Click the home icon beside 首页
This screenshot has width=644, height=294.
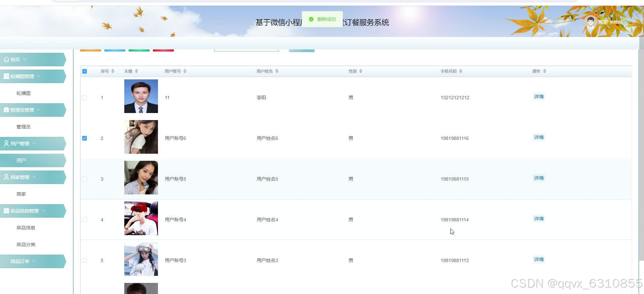[x=6, y=60]
